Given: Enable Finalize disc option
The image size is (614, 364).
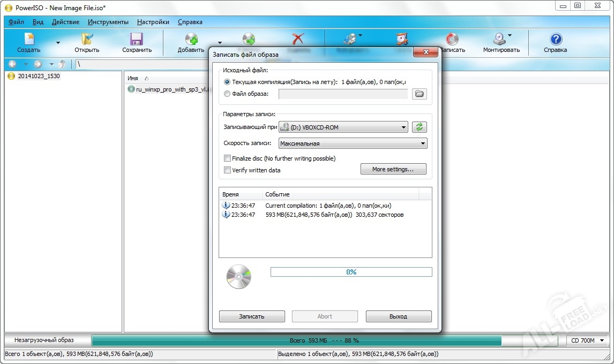Looking at the screenshot, I should pos(228,158).
